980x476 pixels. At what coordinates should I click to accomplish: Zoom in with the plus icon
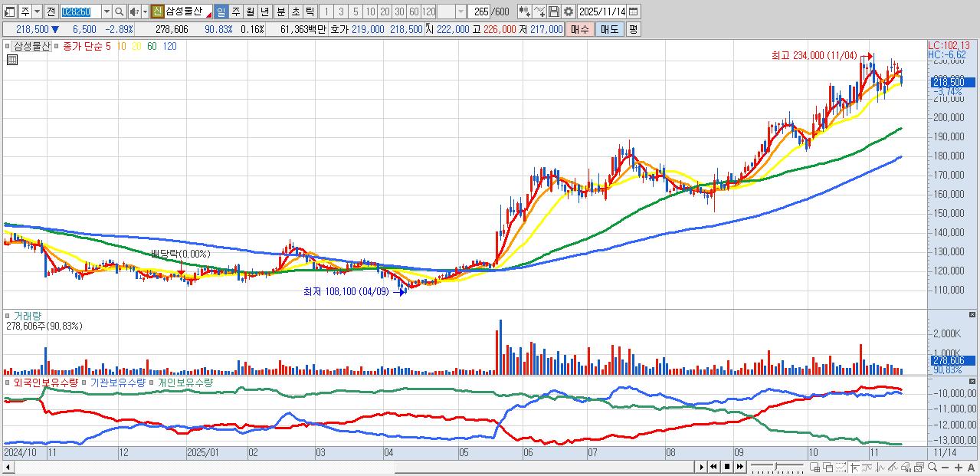(x=959, y=467)
